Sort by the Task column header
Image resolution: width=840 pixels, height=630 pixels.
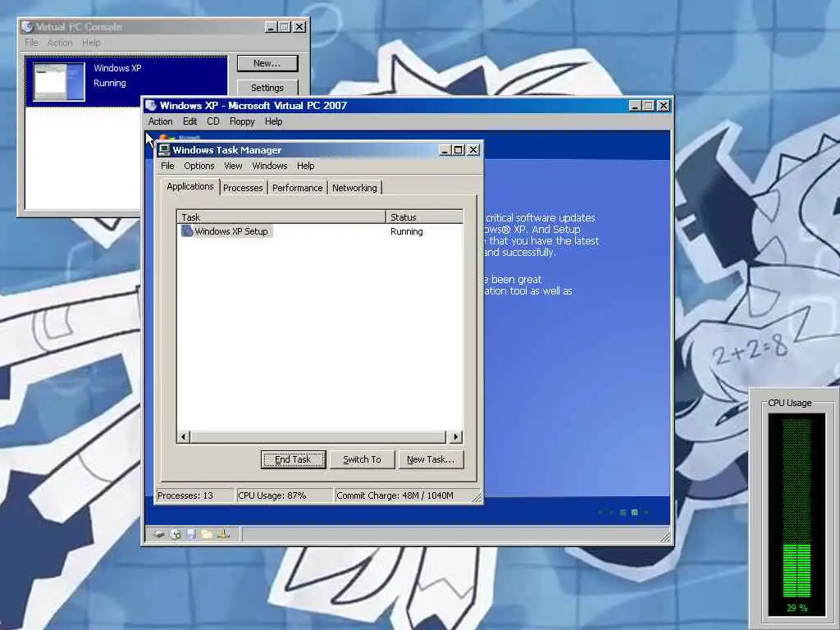[x=281, y=217]
